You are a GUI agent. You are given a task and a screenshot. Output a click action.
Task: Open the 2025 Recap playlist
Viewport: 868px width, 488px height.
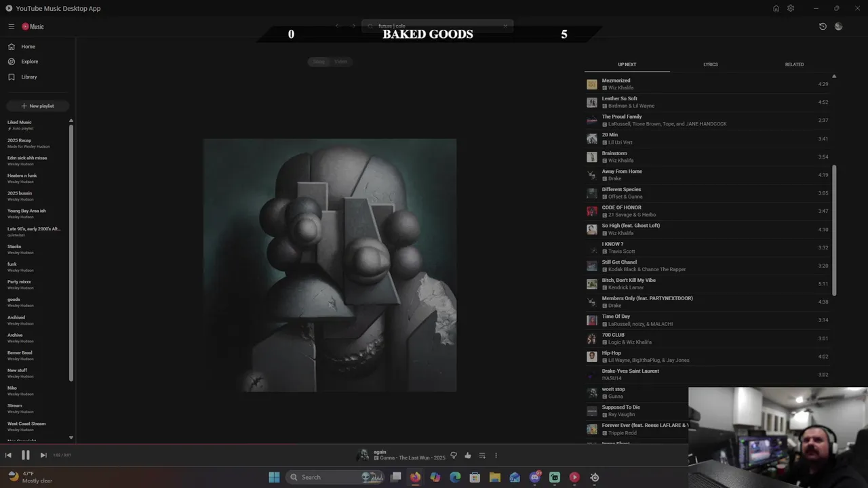(35, 143)
